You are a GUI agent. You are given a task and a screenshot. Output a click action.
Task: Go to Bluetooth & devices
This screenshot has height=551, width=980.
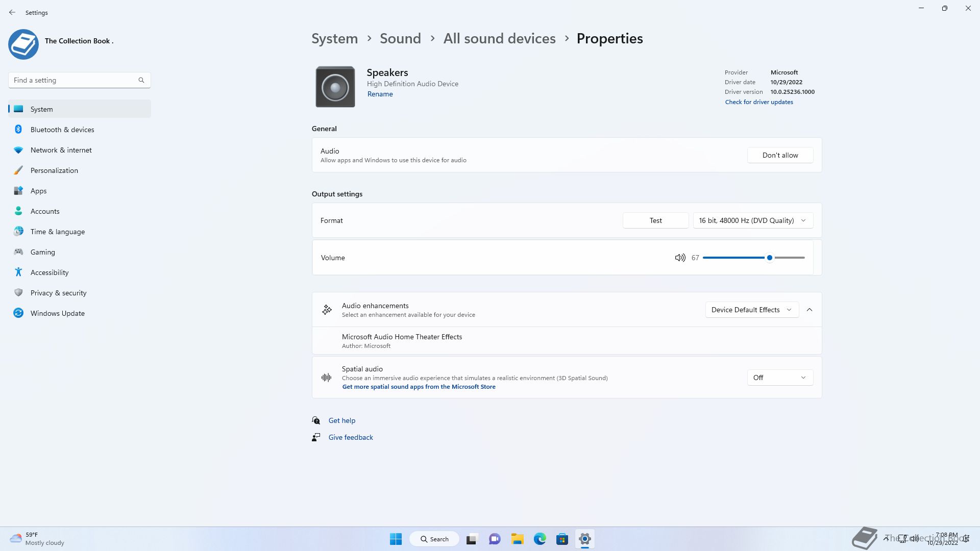click(80, 130)
